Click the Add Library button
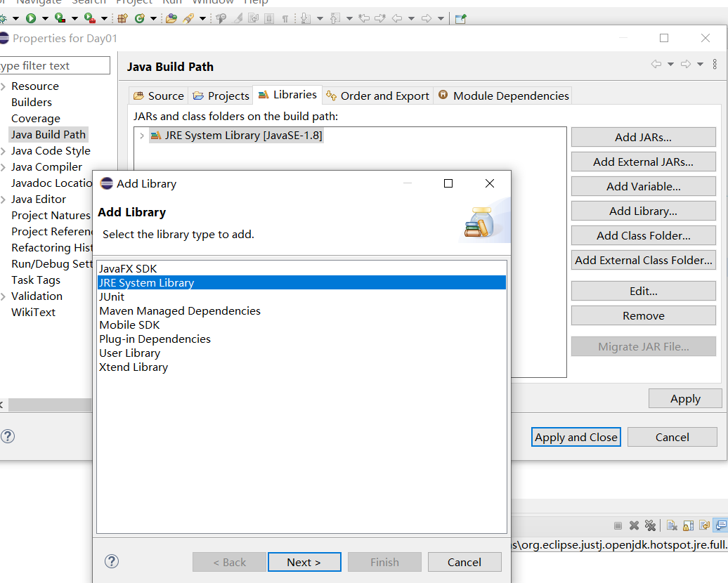 pyautogui.click(x=643, y=211)
